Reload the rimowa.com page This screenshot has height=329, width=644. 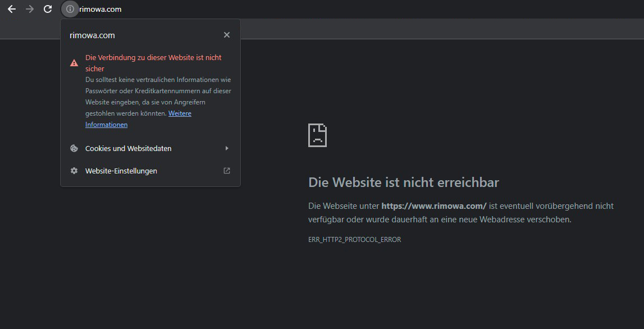(48, 9)
